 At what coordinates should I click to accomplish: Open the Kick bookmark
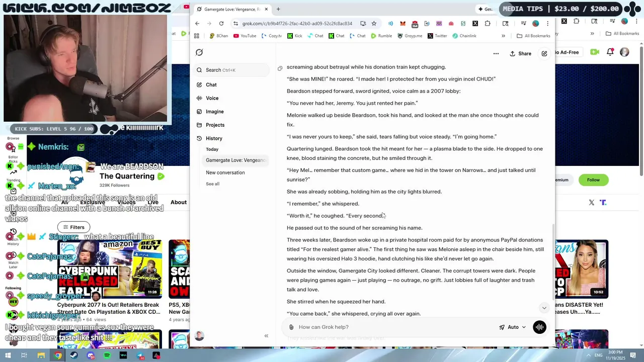pos(295,36)
